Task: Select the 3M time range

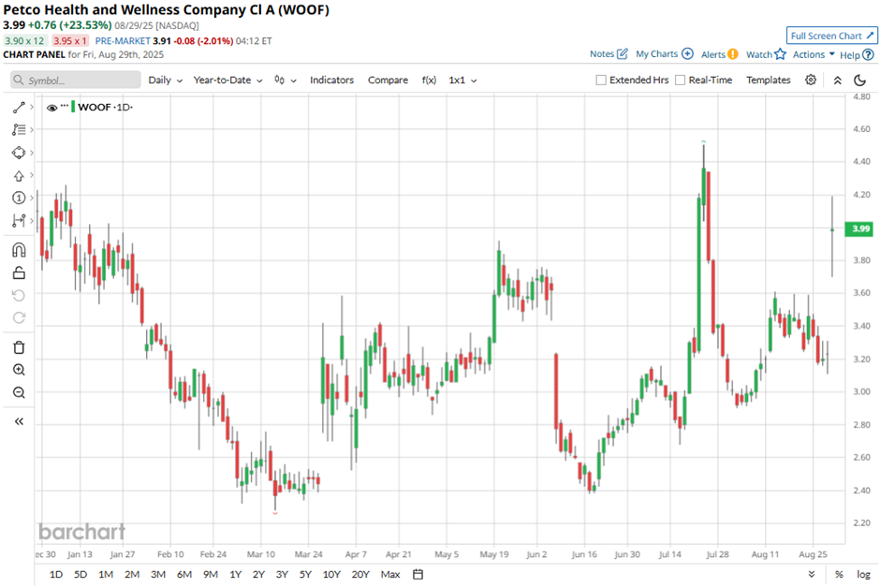Action: [x=158, y=575]
